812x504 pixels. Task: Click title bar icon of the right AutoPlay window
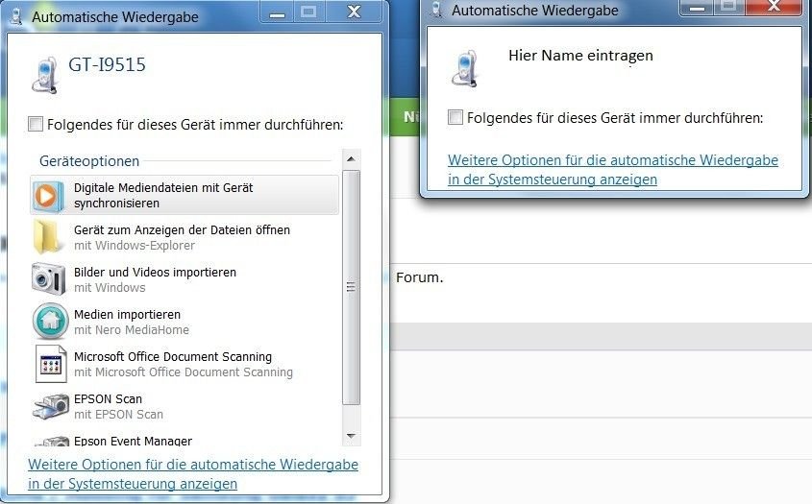click(x=437, y=10)
